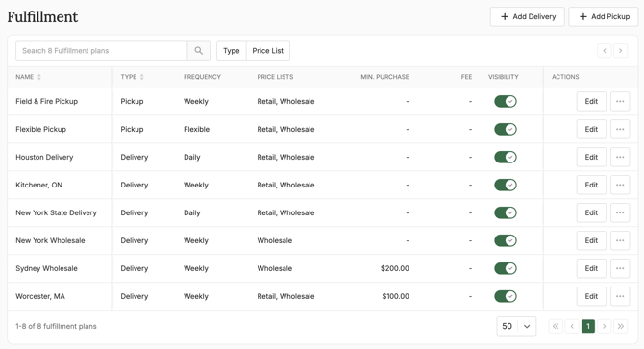Edit the Flexible Pickup plan
The width and height of the screenshot is (644, 349).
[x=591, y=130]
